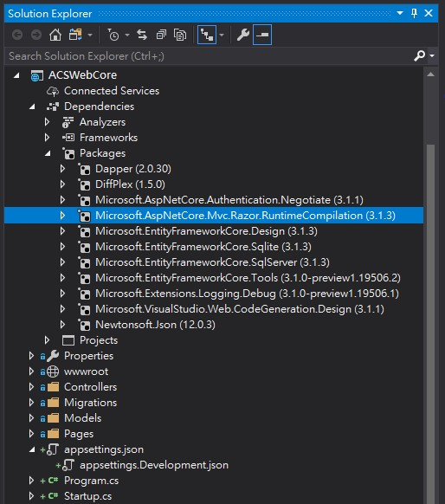Open views switcher dropdown arrow
This screenshot has width=445, height=504.
tap(90, 35)
